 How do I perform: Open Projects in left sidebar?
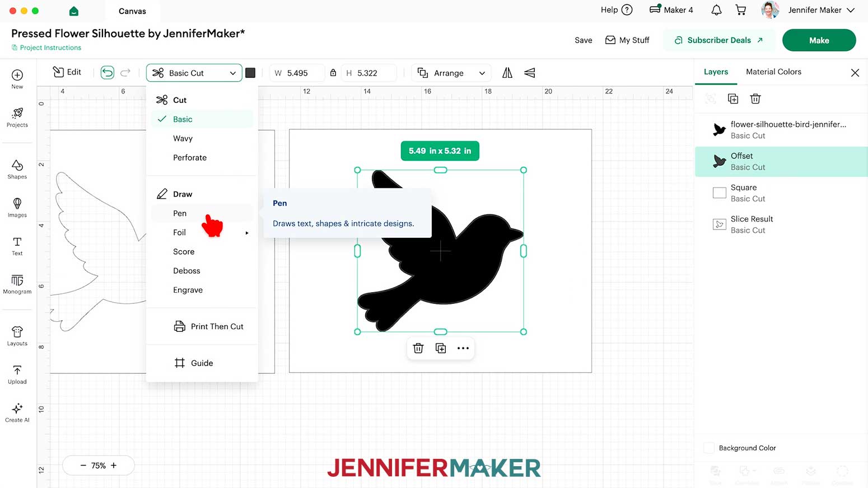[x=17, y=118]
